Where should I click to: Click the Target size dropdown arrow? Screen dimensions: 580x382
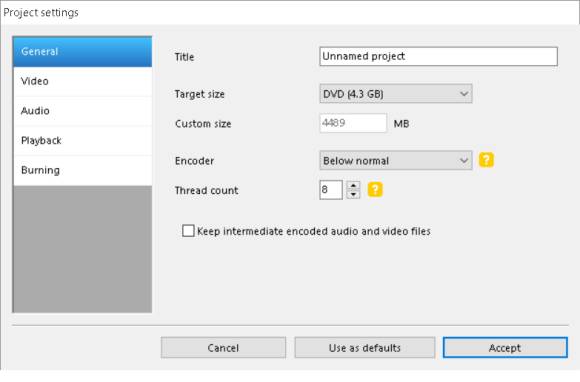pyautogui.click(x=464, y=94)
